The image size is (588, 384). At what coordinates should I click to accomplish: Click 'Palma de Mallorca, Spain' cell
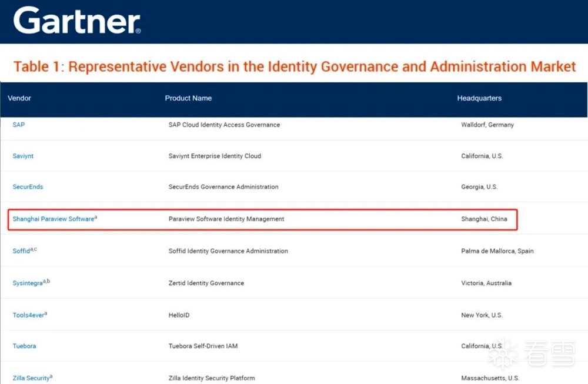coord(497,251)
